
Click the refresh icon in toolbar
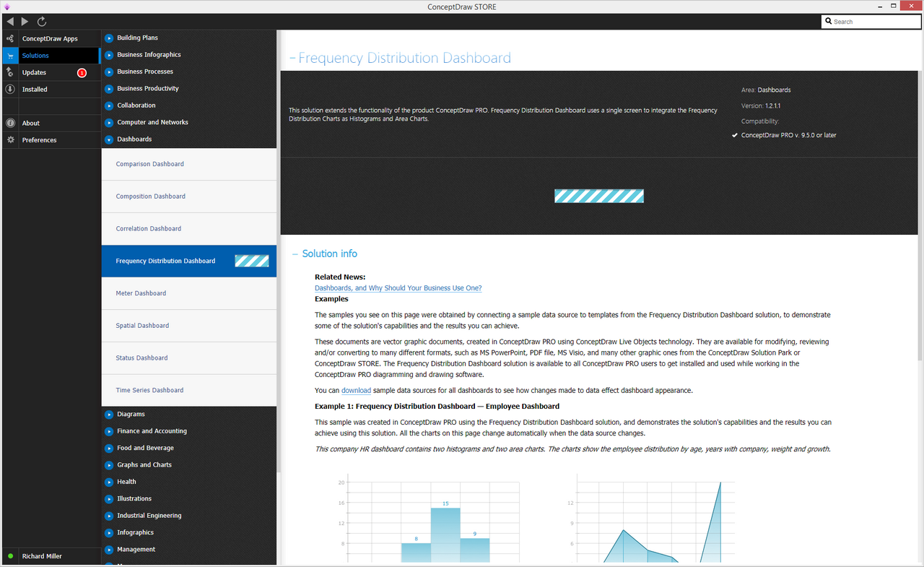tap(42, 22)
